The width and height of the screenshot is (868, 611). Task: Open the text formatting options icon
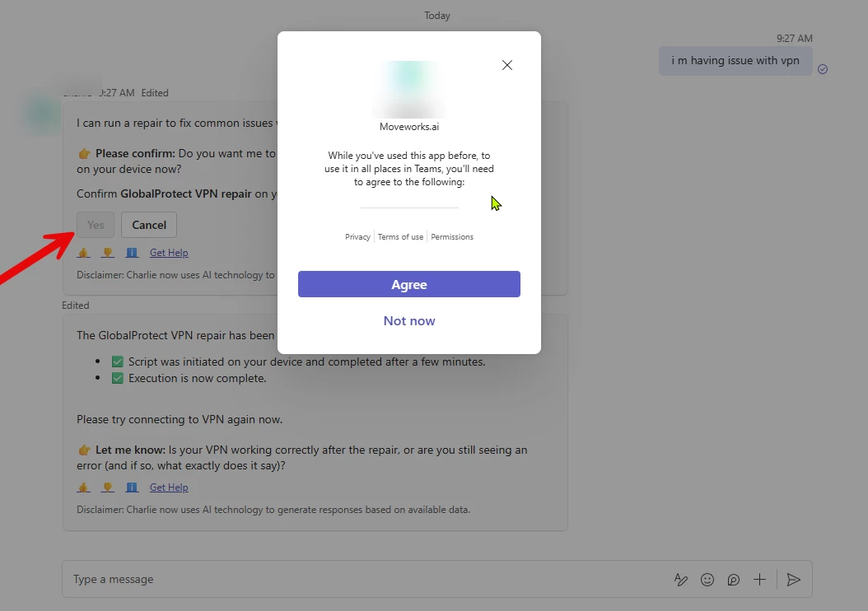click(x=681, y=580)
